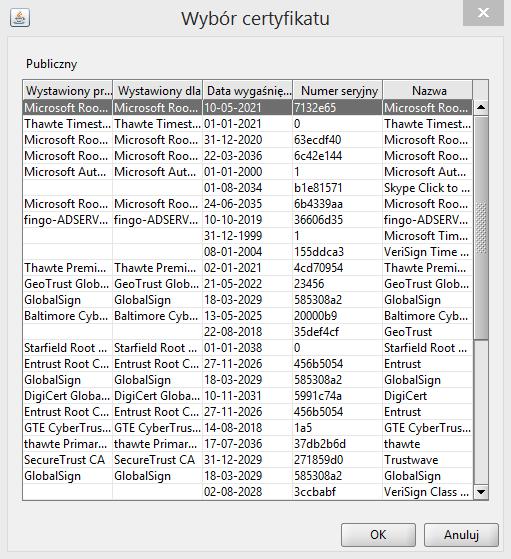This screenshot has width=511, height=559.
Task: Select the certificate with serial 63ecdf40
Action: (x=247, y=140)
